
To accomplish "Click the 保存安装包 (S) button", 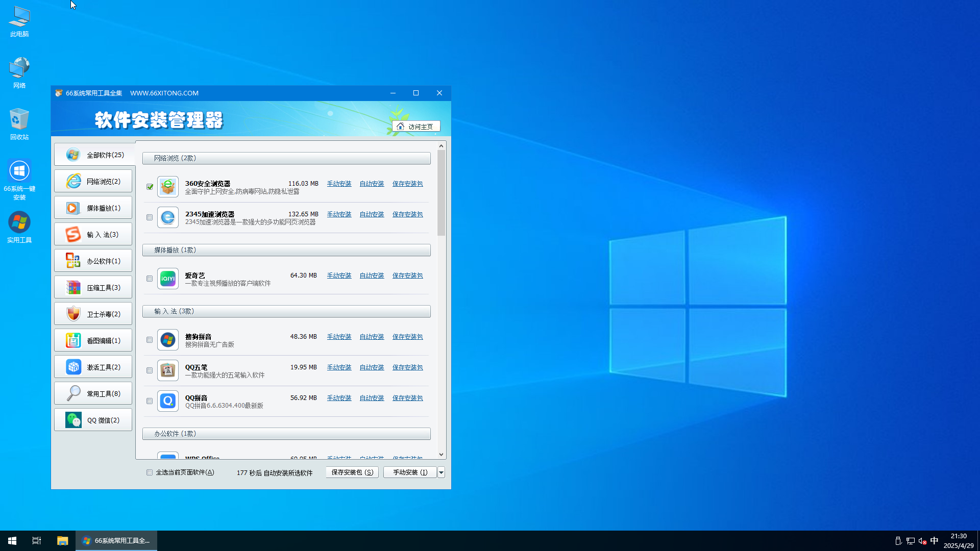I will [352, 472].
